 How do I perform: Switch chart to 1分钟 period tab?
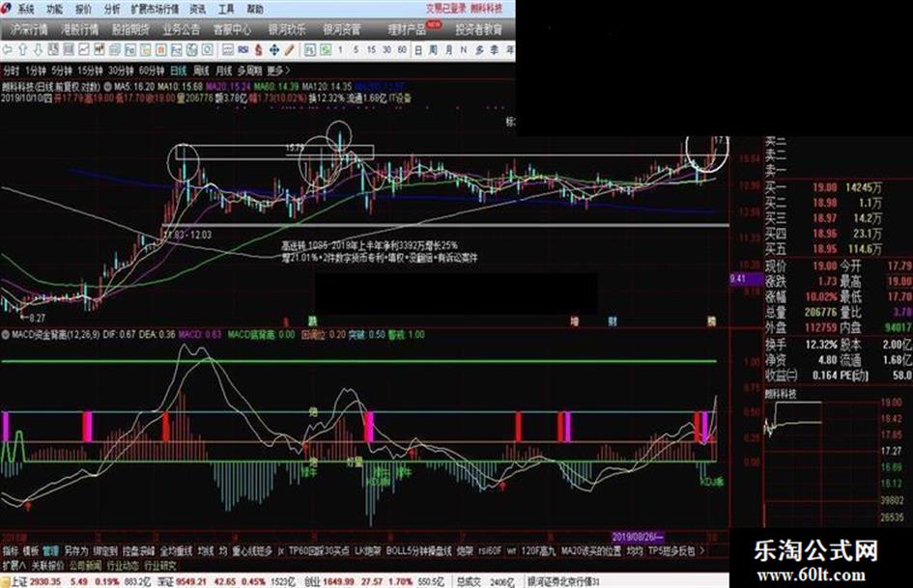36,71
